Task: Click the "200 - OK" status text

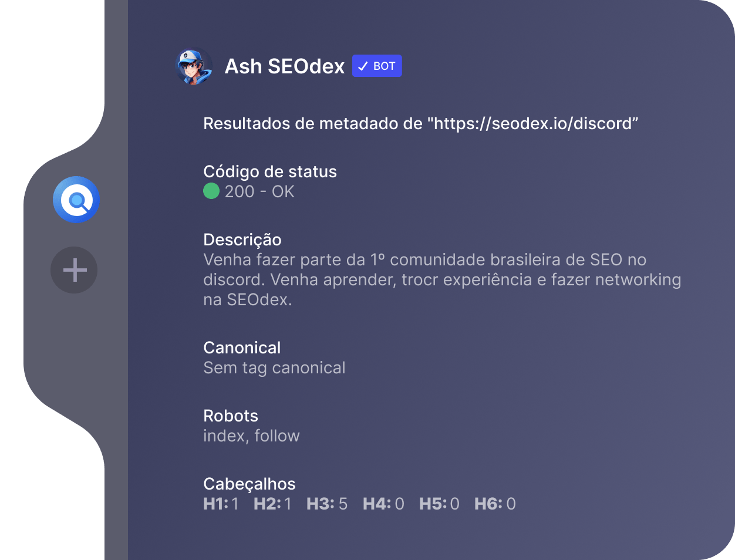Action: [x=259, y=191]
